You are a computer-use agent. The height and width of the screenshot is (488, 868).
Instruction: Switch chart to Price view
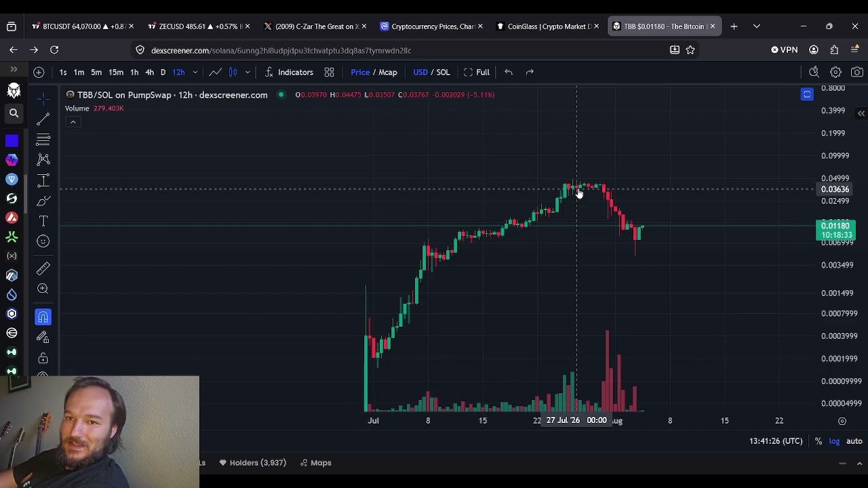click(x=360, y=72)
